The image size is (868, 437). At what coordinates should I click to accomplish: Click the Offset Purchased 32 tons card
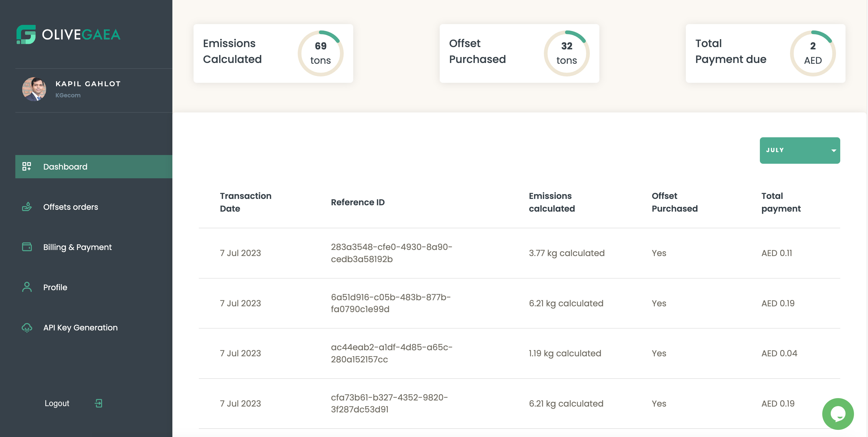click(519, 53)
